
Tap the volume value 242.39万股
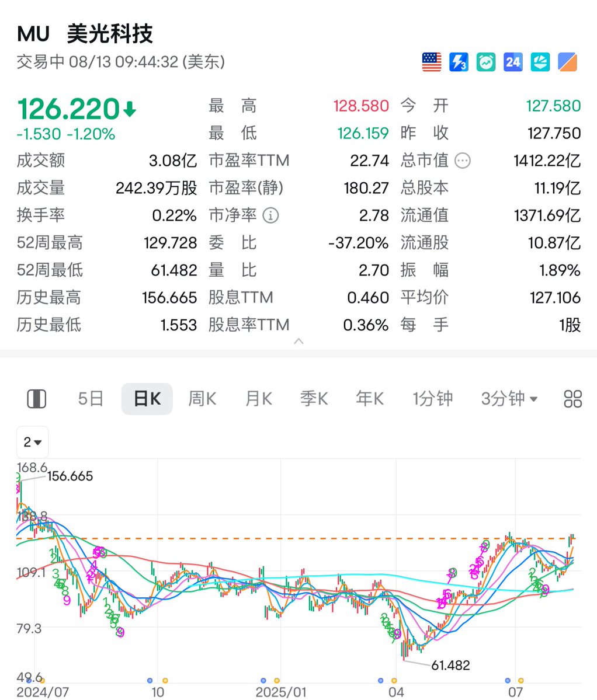click(x=157, y=188)
